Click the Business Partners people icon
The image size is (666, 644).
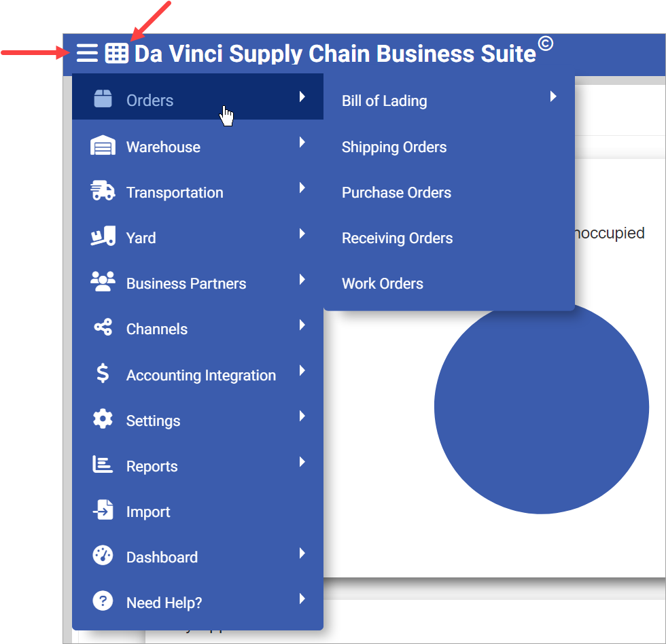click(103, 283)
